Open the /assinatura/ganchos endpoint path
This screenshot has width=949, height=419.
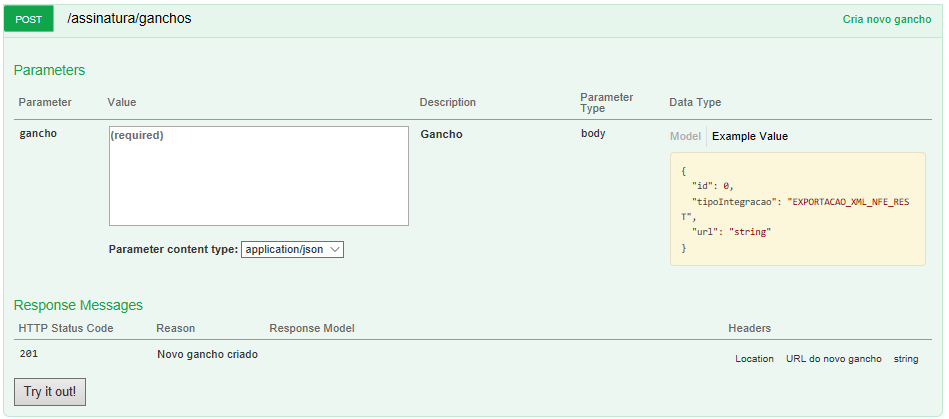(129, 19)
